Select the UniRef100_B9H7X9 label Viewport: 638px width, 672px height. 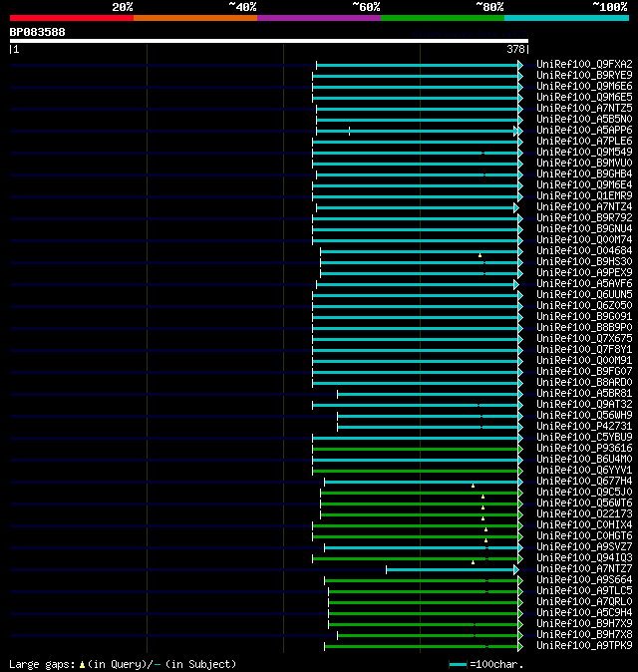pos(584,624)
